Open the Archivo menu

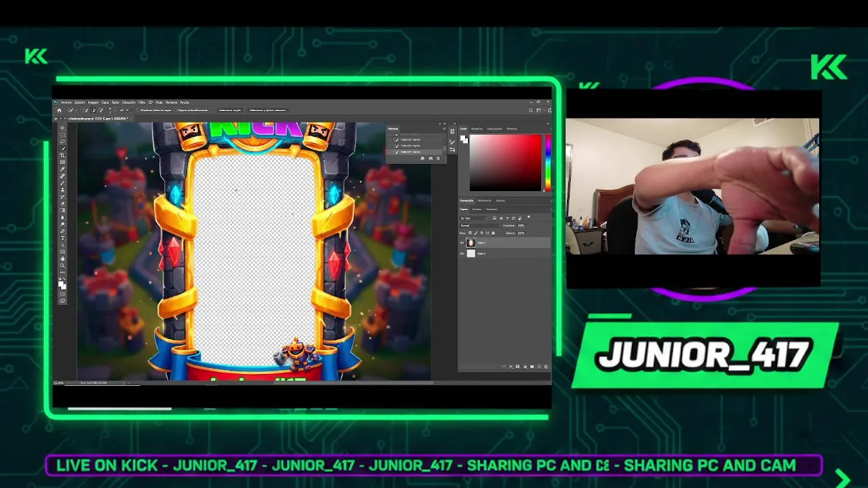point(66,102)
